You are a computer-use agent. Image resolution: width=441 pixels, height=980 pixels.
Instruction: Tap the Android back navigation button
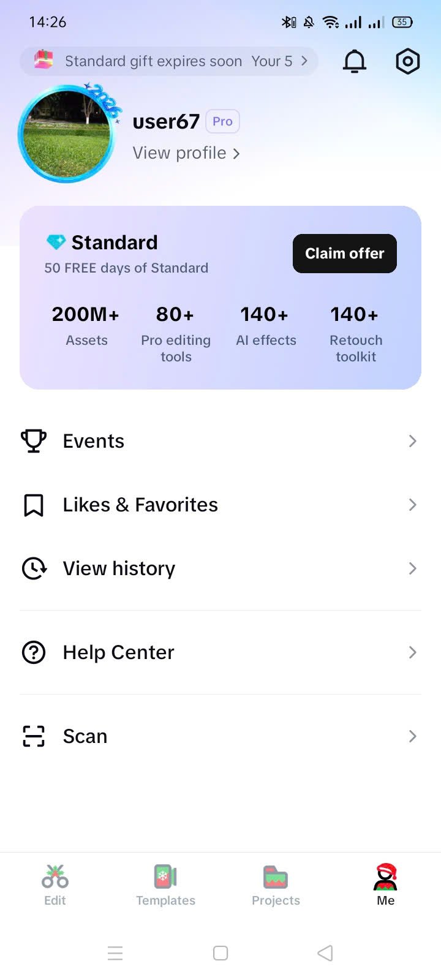click(x=325, y=953)
